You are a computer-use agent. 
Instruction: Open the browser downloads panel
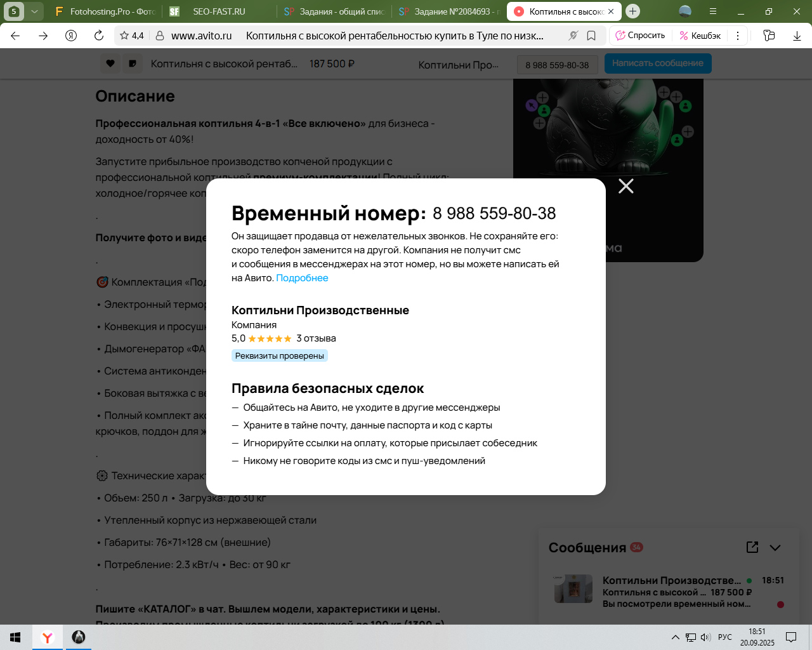tap(797, 36)
